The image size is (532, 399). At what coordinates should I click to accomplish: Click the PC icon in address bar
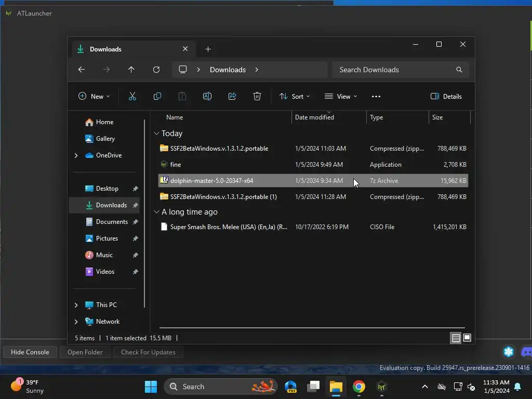tap(183, 70)
